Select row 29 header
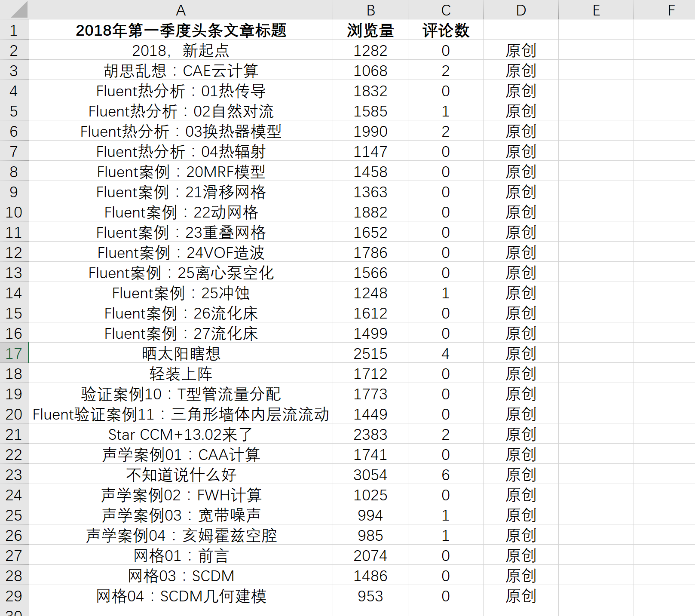The width and height of the screenshot is (695, 616). (14, 595)
